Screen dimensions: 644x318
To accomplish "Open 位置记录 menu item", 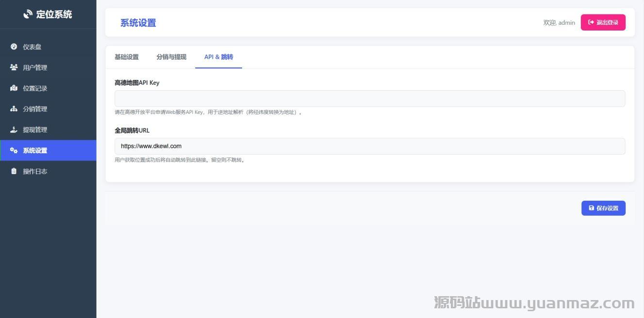I will tap(48, 88).
